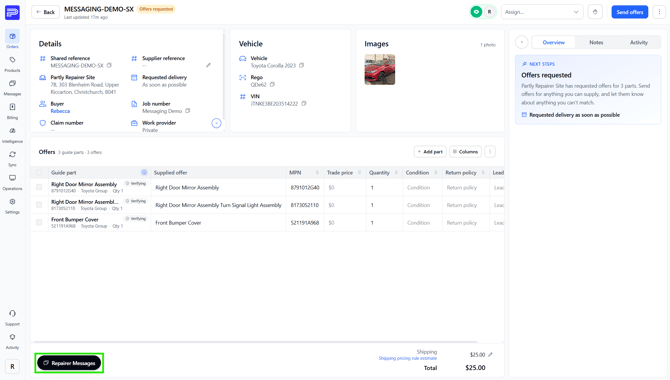Open the offers table three-dot menu
This screenshot has width=670, height=380.
[490, 151]
